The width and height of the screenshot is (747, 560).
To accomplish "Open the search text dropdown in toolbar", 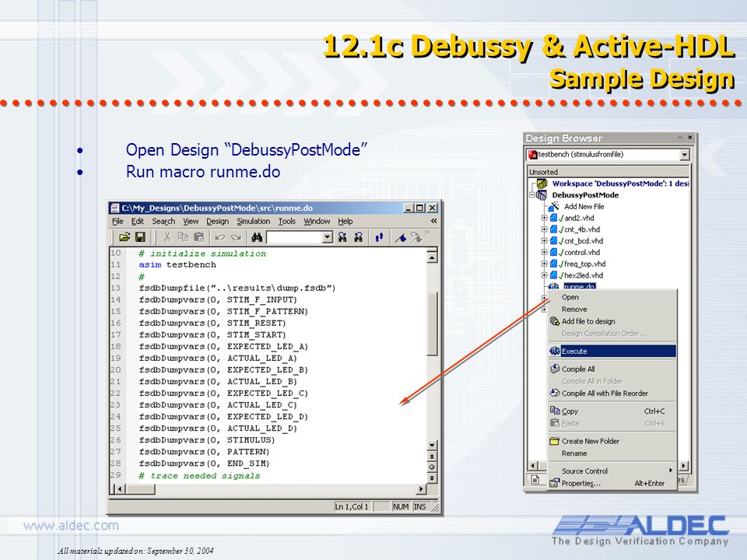I will pos(328,236).
